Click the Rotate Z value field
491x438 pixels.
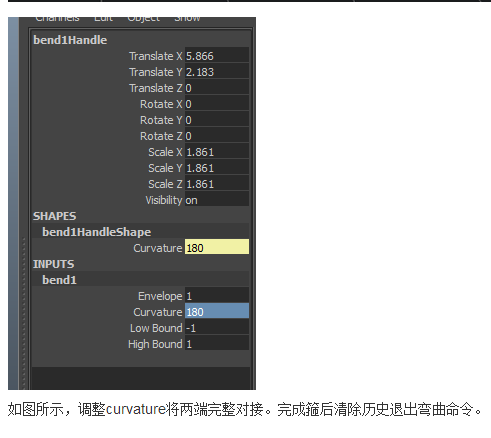[217, 136]
